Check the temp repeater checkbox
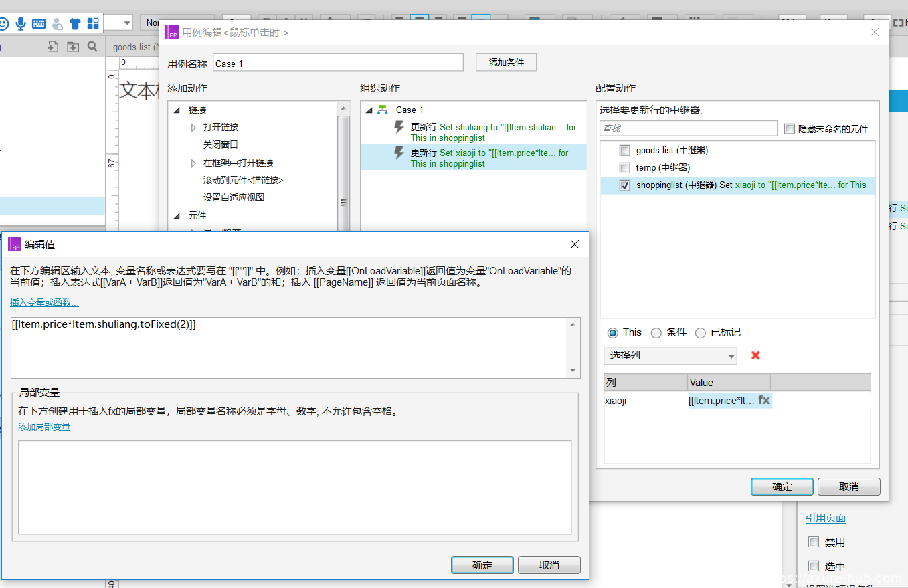908x588 pixels. [624, 168]
